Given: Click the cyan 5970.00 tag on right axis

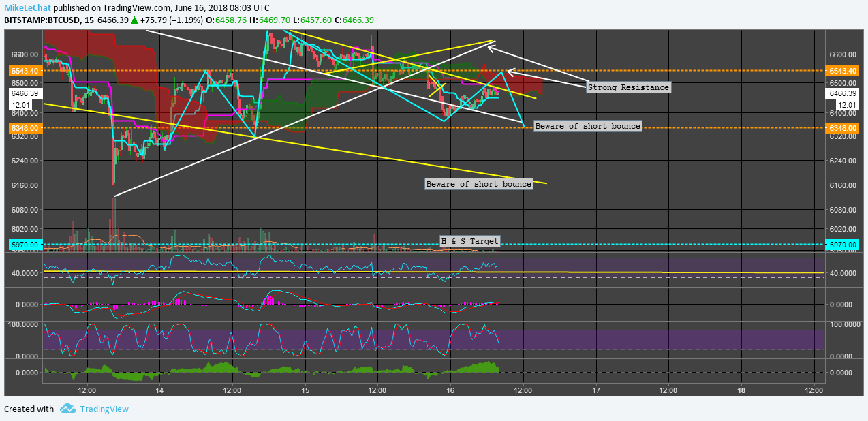Looking at the screenshot, I should 842,244.
